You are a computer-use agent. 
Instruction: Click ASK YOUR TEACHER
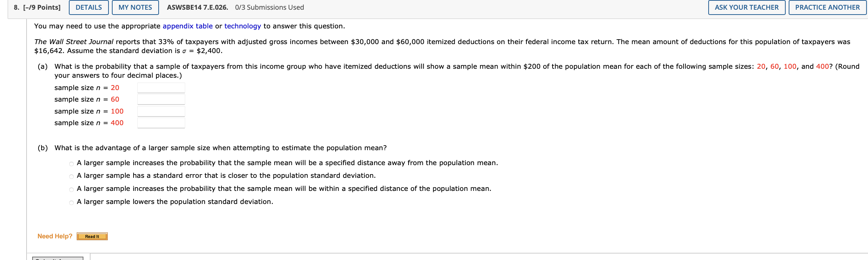point(746,7)
